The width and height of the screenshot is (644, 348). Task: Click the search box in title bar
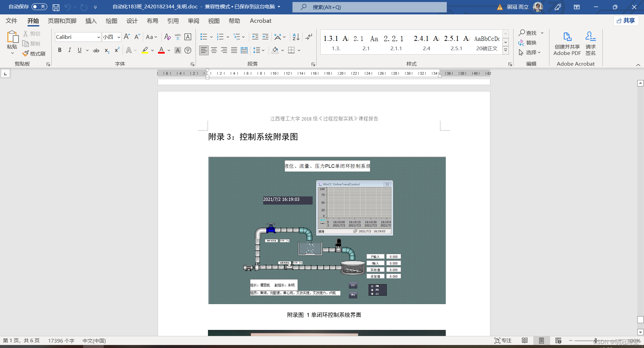point(369,7)
